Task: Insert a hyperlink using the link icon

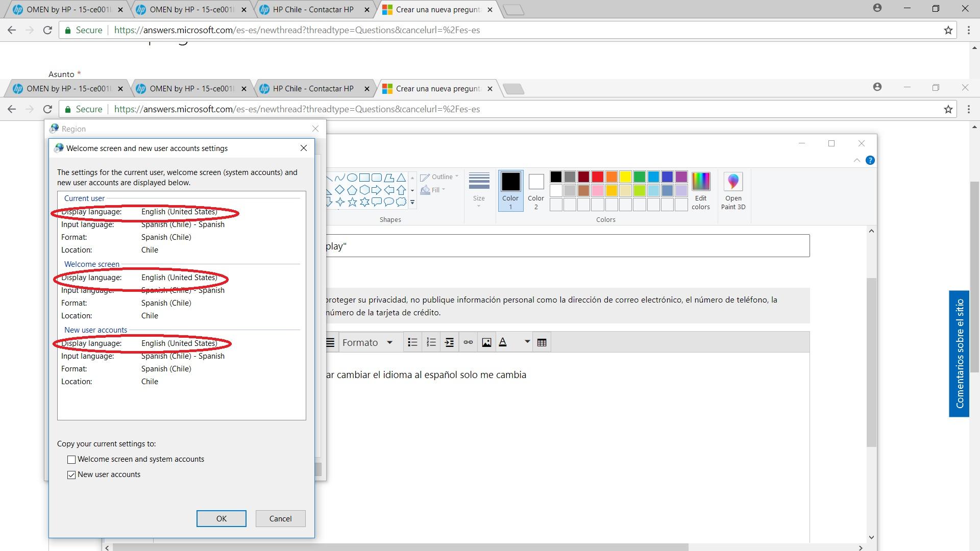Action: [468, 342]
